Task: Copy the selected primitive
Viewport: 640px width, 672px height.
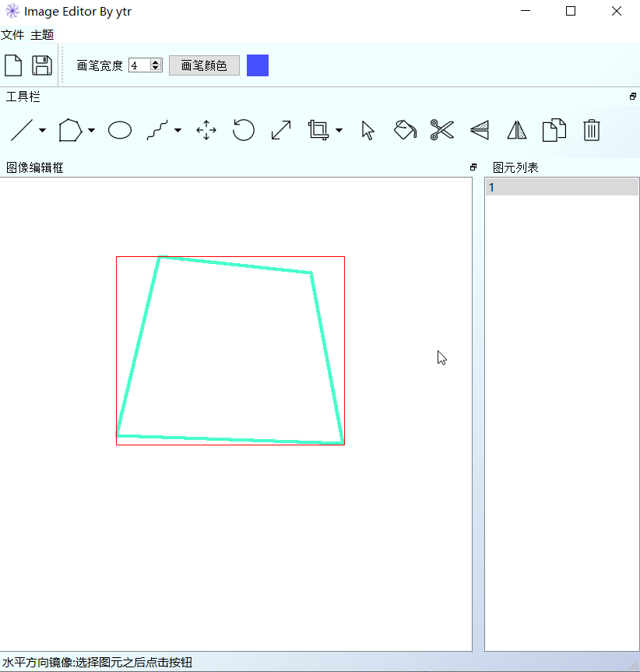Action: [x=554, y=130]
